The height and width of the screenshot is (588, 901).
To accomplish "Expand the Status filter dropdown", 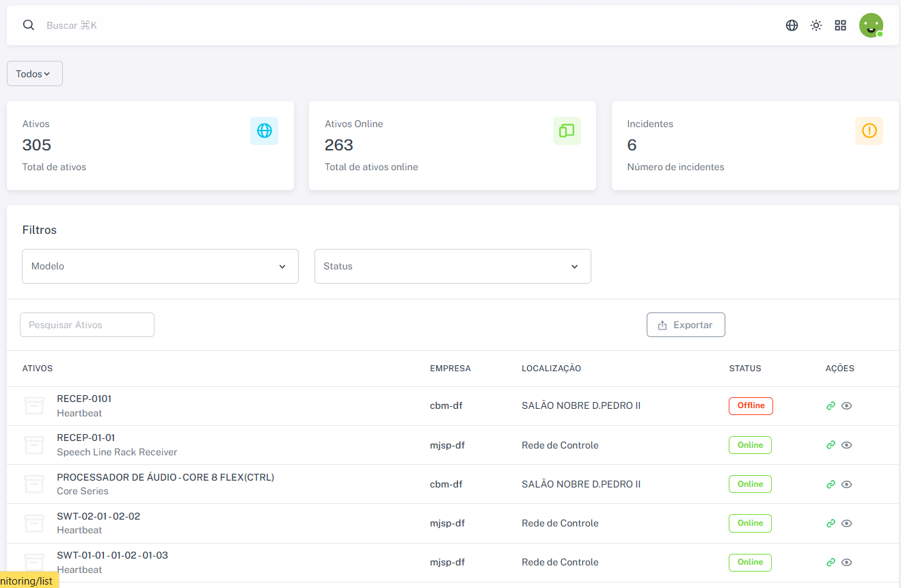I will (x=453, y=266).
